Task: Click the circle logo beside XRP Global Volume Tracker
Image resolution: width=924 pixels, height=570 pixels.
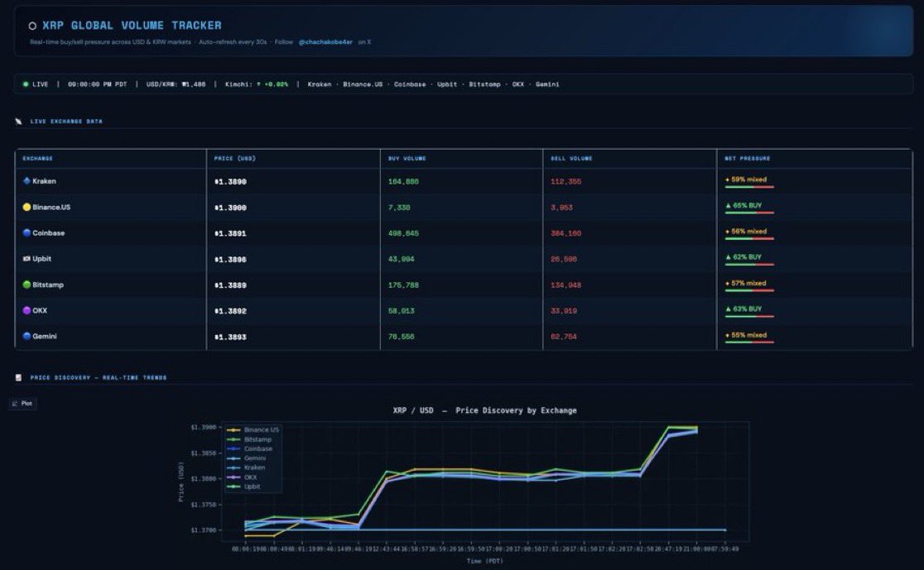Action: tap(32, 26)
